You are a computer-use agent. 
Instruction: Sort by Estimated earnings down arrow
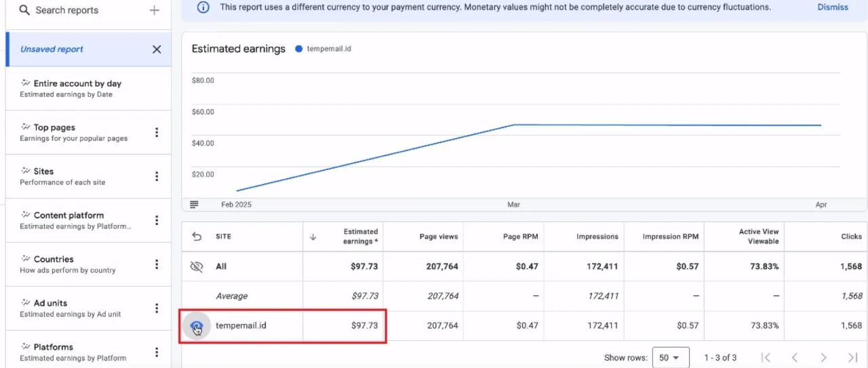[x=313, y=237]
